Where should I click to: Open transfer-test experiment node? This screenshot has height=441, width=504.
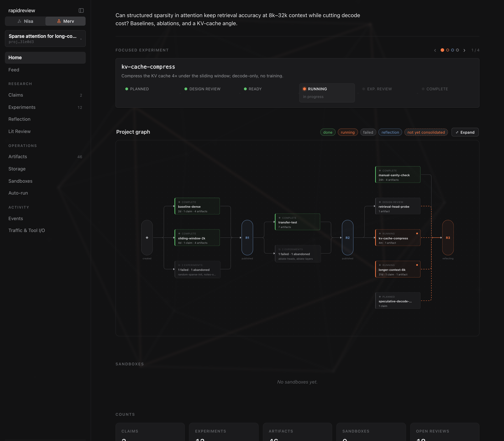[x=297, y=222]
